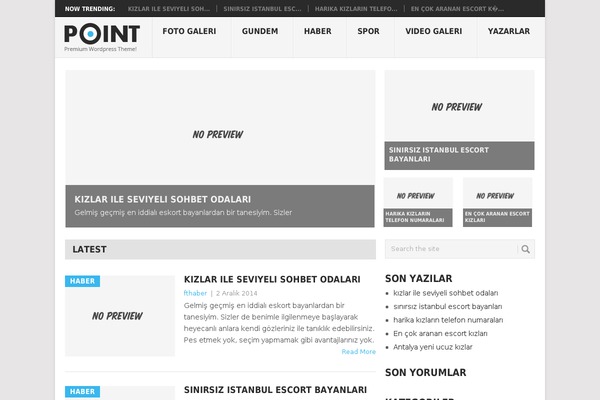
Task: Open trending link 'Sinirsiz Istanbul esc...'
Action: click(262, 9)
